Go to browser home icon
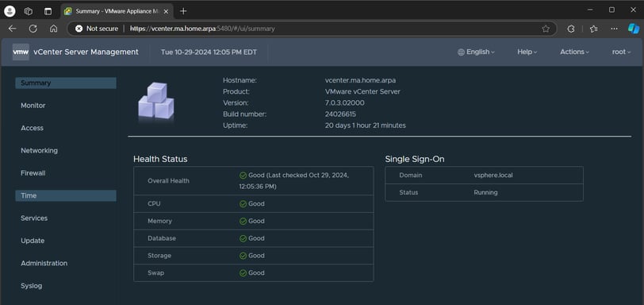Image resolution: width=644 pixels, height=305 pixels. (53, 29)
